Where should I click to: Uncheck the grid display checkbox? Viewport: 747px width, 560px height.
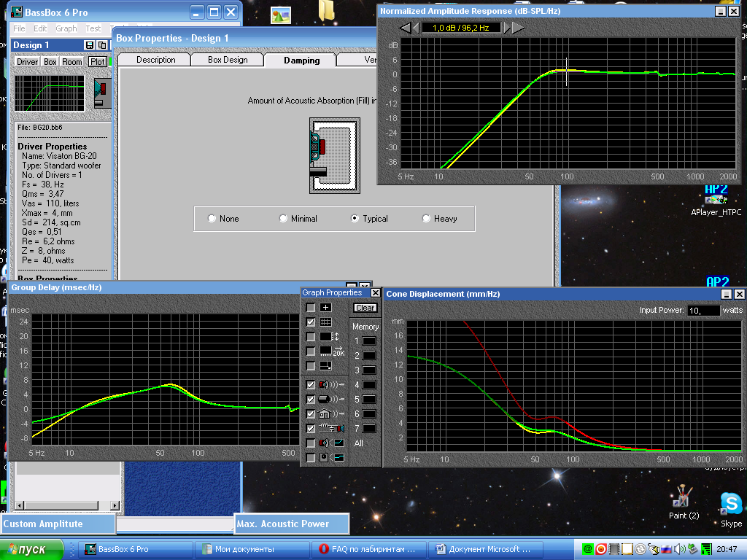click(310, 322)
